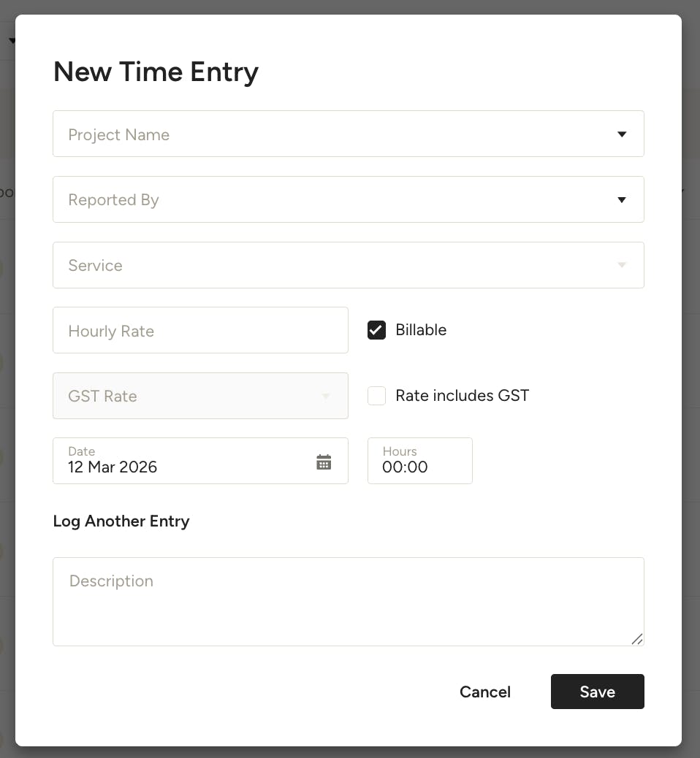This screenshot has height=758, width=700.
Task: Open the Service selection field
Action: [329, 265]
